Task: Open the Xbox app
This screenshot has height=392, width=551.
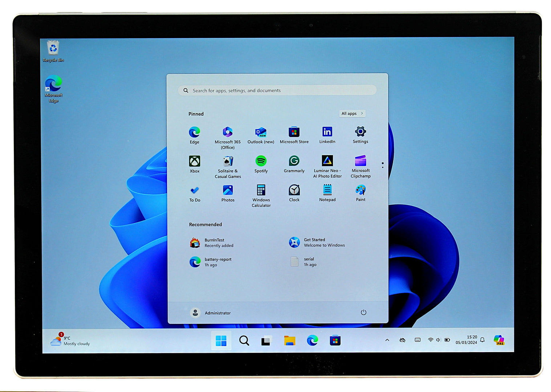Action: 194,162
